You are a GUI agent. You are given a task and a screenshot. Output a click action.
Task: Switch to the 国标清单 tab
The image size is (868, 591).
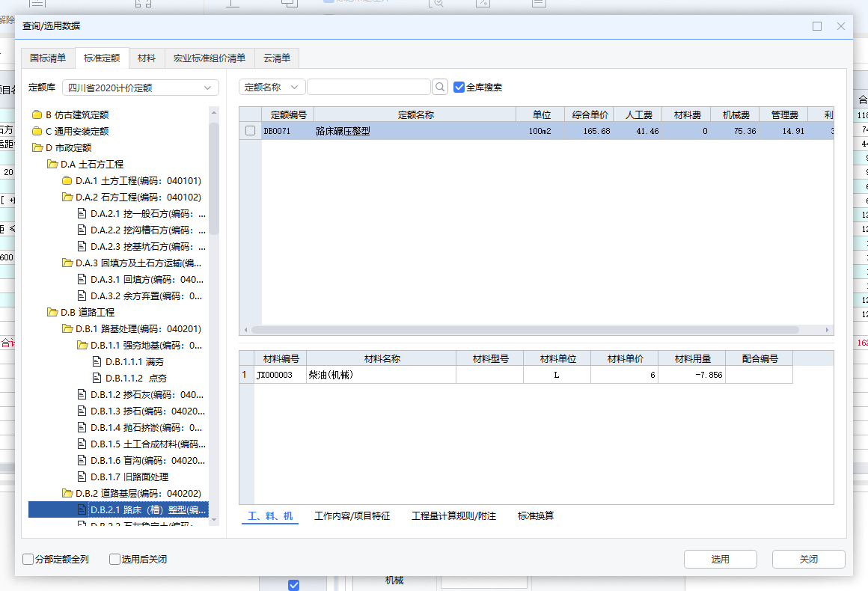[x=48, y=58]
